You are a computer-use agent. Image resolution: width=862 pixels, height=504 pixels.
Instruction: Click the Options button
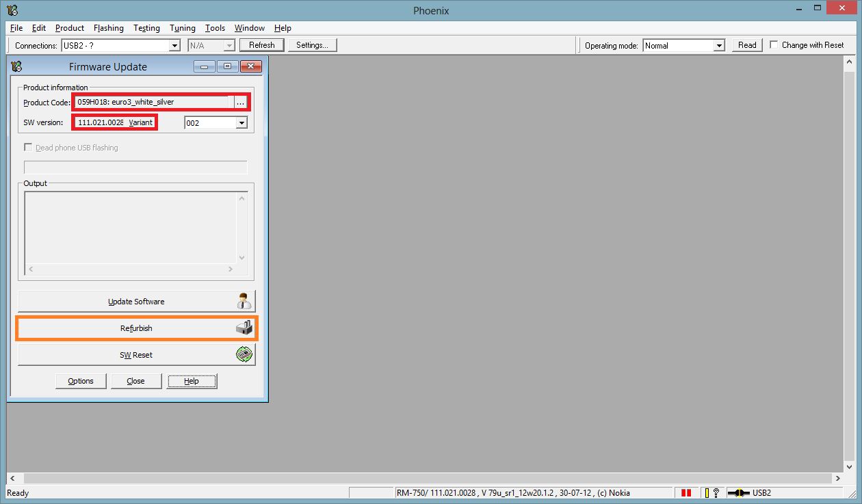point(81,381)
